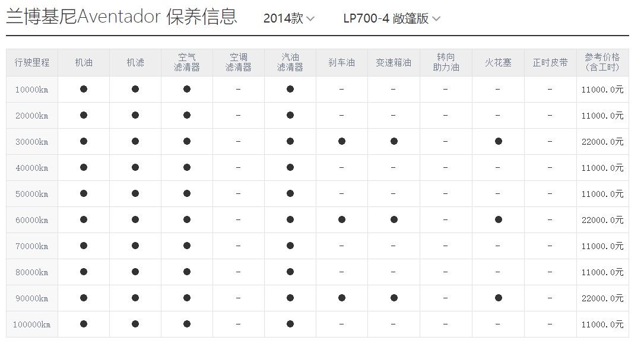Click the 变速箱油 dot in 60000km row

(x=394, y=219)
